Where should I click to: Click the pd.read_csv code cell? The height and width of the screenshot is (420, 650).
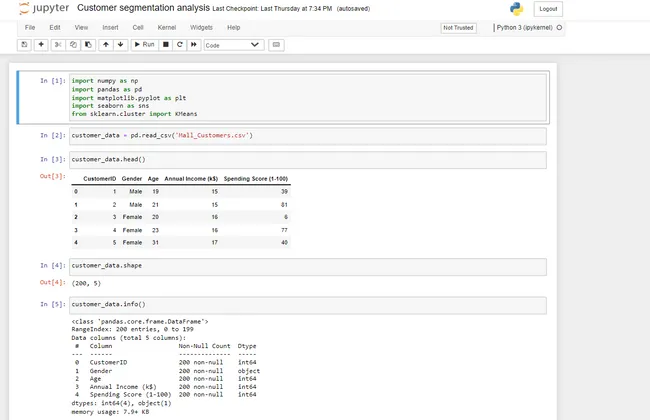pos(308,136)
